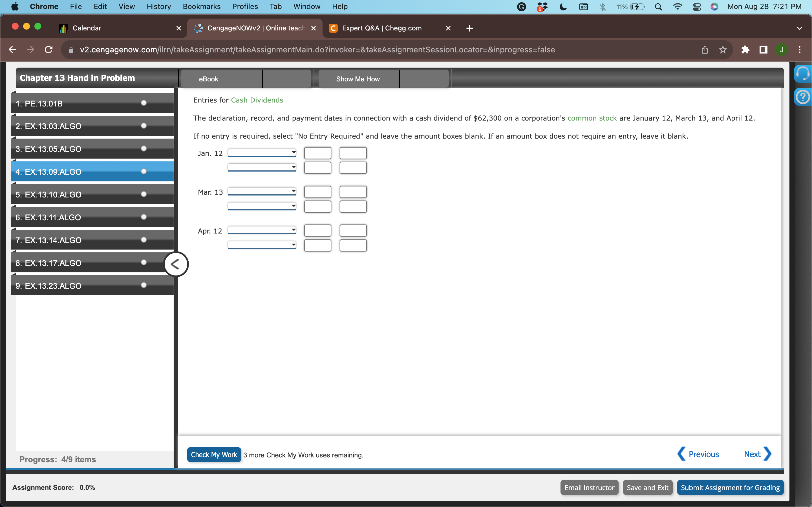812x507 pixels.
Task: Expand the first Jan. 12 account dropdown
Action: pyautogui.click(x=262, y=153)
